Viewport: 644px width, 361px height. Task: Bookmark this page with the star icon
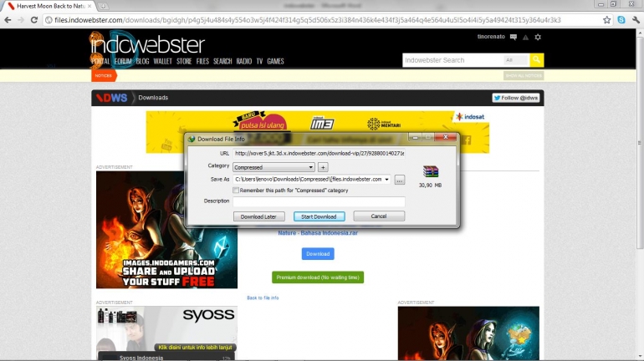(x=606, y=19)
